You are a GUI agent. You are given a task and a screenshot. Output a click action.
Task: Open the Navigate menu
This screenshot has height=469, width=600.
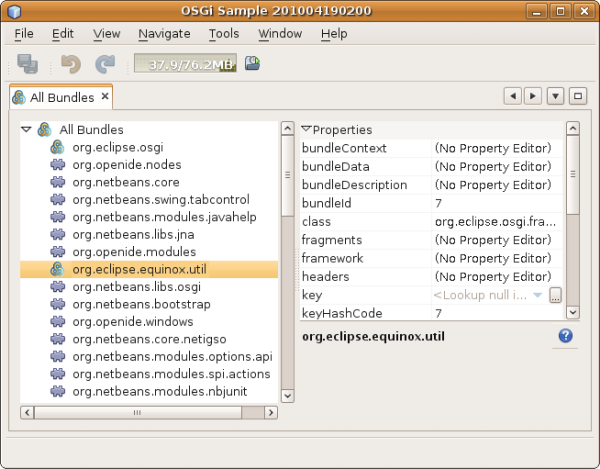pos(164,33)
